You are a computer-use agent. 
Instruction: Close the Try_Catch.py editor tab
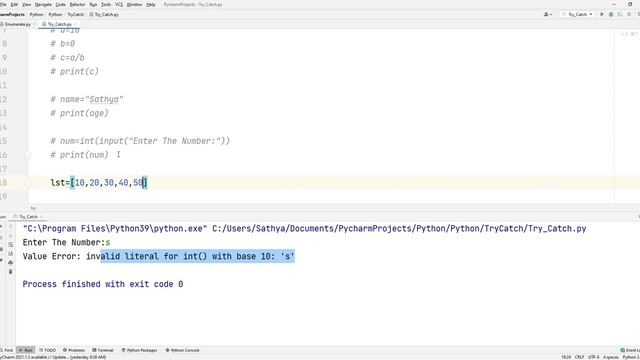coord(75,24)
